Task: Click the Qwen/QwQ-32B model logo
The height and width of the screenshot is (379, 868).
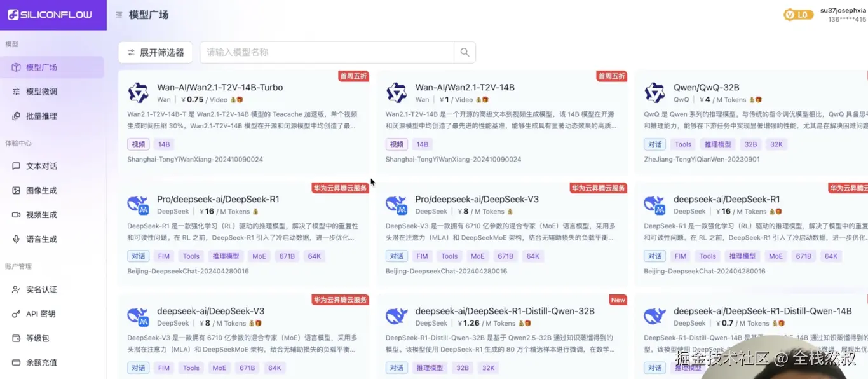Action: click(654, 93)
